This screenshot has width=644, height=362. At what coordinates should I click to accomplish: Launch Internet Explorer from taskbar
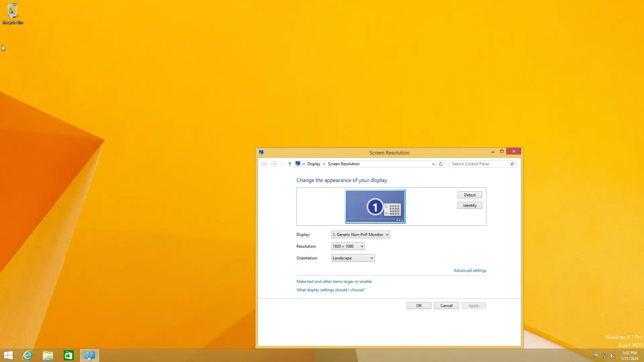pos(27,355)
